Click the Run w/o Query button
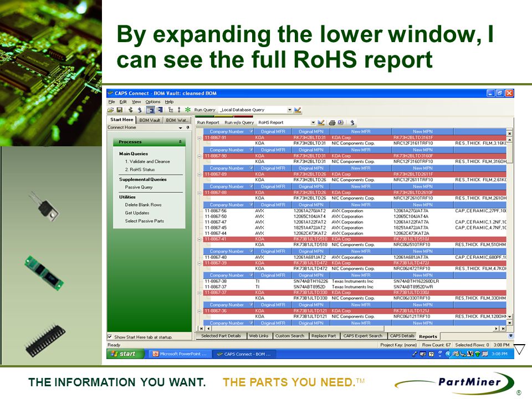The width and height of the screenshot is (532, 399). pyautogui.click(x=239, y=122)
